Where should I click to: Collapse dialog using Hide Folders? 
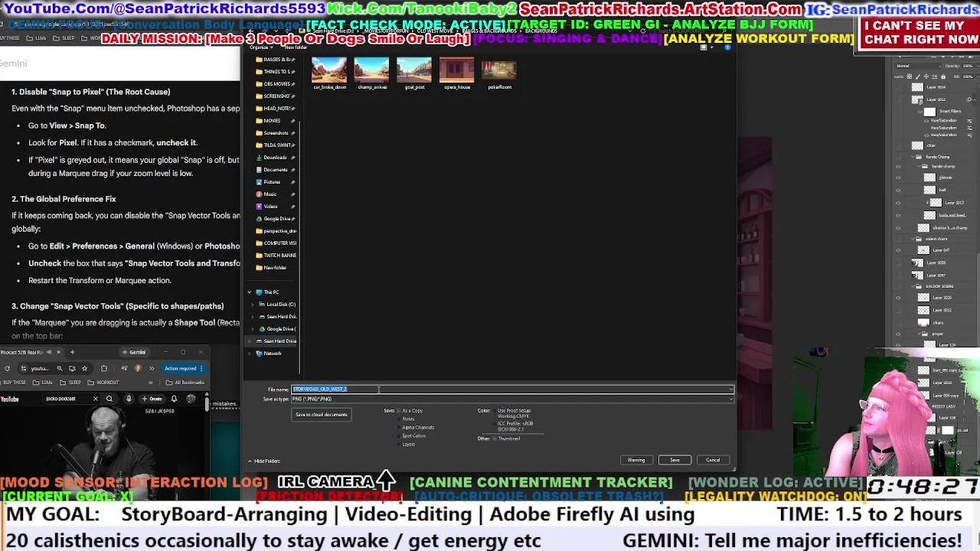point(264,461)
